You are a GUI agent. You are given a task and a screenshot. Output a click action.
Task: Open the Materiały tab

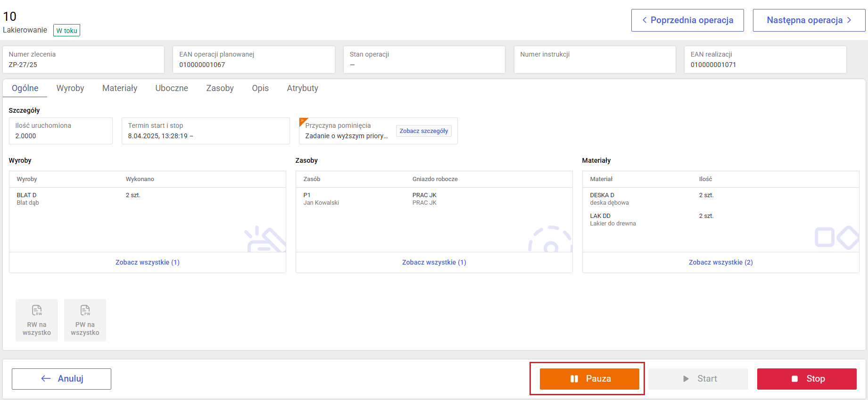(x=120, y=88)
